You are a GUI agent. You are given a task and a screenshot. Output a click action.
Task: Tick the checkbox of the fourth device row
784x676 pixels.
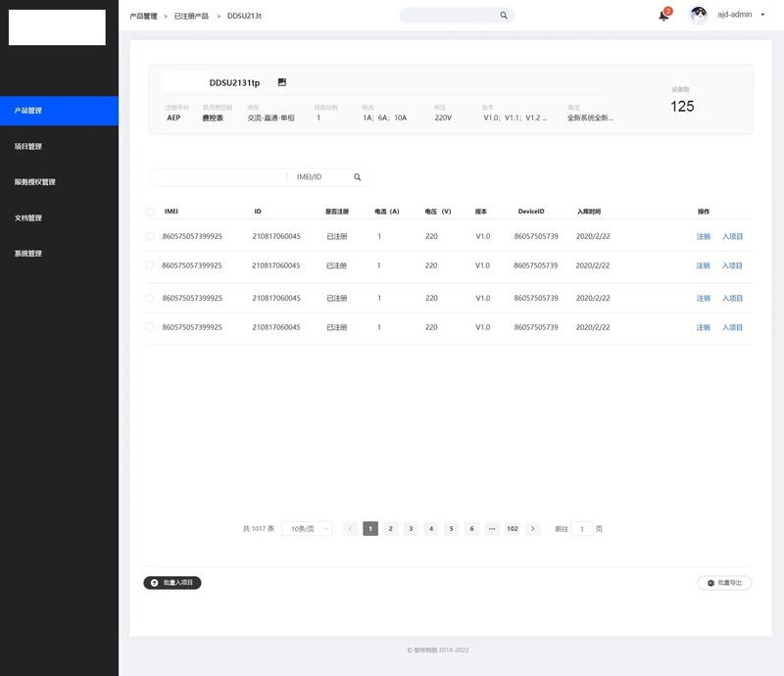point(150,327)
